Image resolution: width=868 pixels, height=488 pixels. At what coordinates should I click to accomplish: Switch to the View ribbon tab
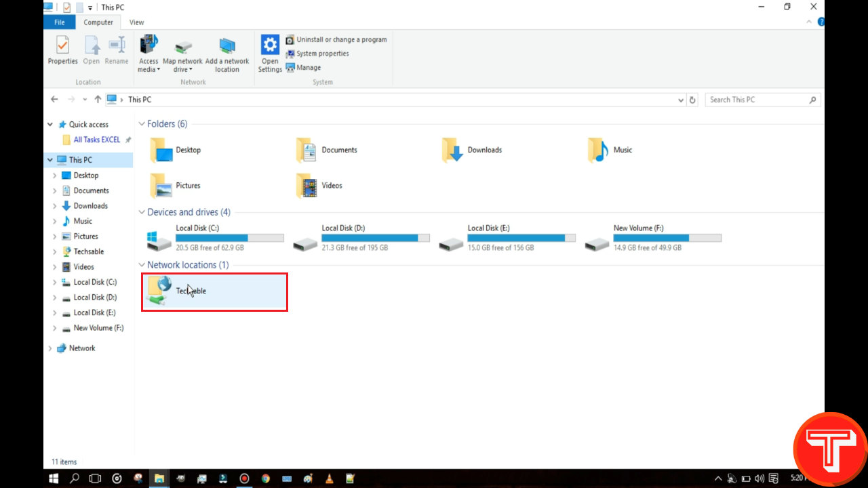tap(137, 22)
